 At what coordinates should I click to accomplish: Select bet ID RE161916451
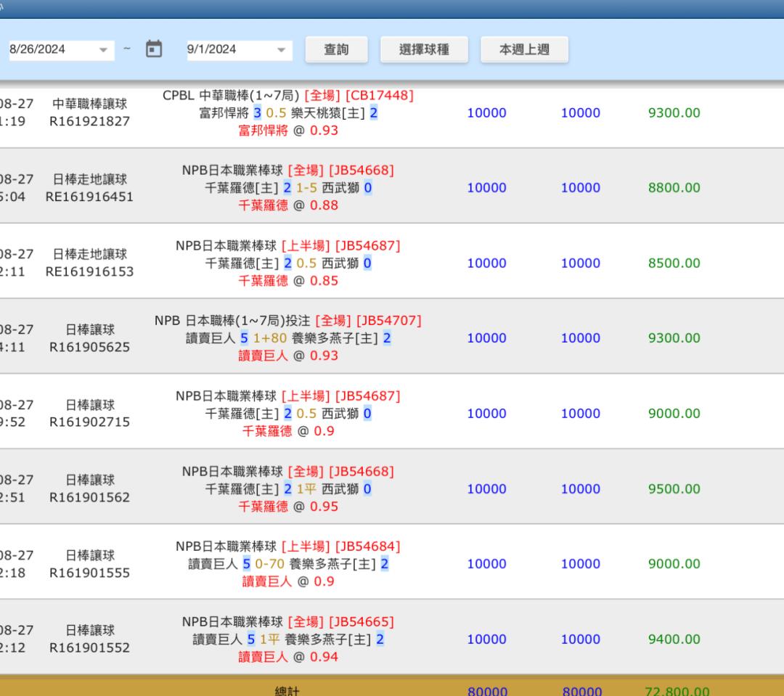89,197
